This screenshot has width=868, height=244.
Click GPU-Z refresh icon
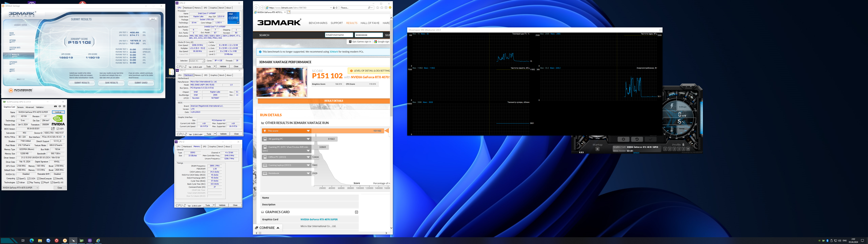coord(60,106)
